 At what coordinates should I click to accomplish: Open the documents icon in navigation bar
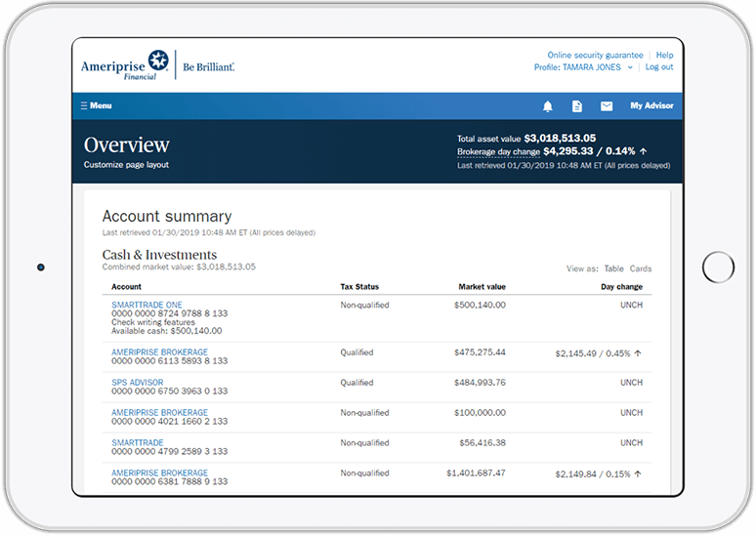click(x=577, y=106)
